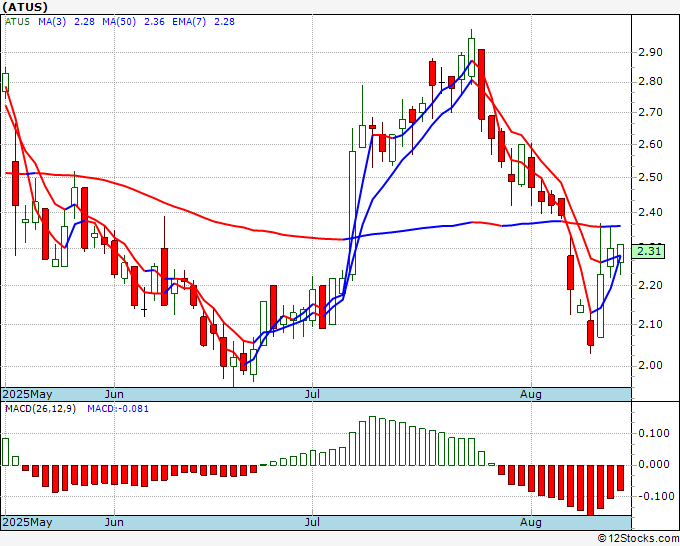Click 2025May on price chart time axis

tap(28, 394)
